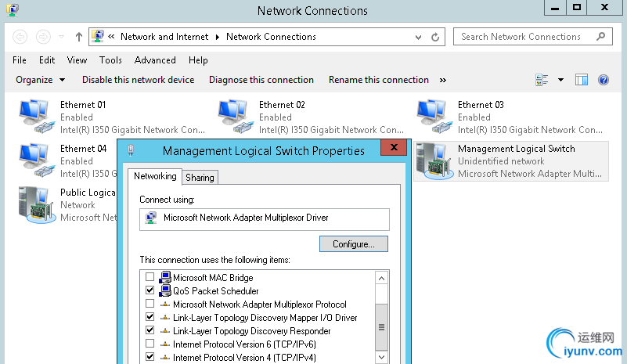The height and width of the screenshot is (364, 627).
Task: Open the recent locations dropdown arrow
Action: pos(61,37)
